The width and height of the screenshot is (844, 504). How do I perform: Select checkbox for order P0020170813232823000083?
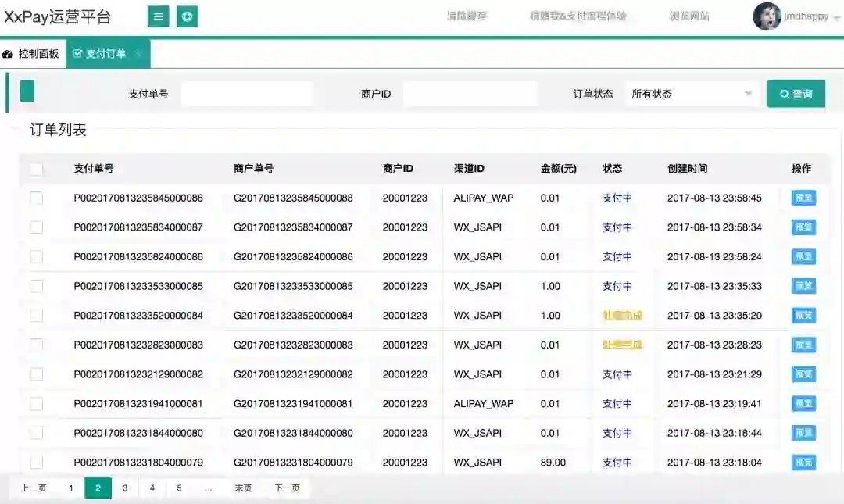click(37, 345)
